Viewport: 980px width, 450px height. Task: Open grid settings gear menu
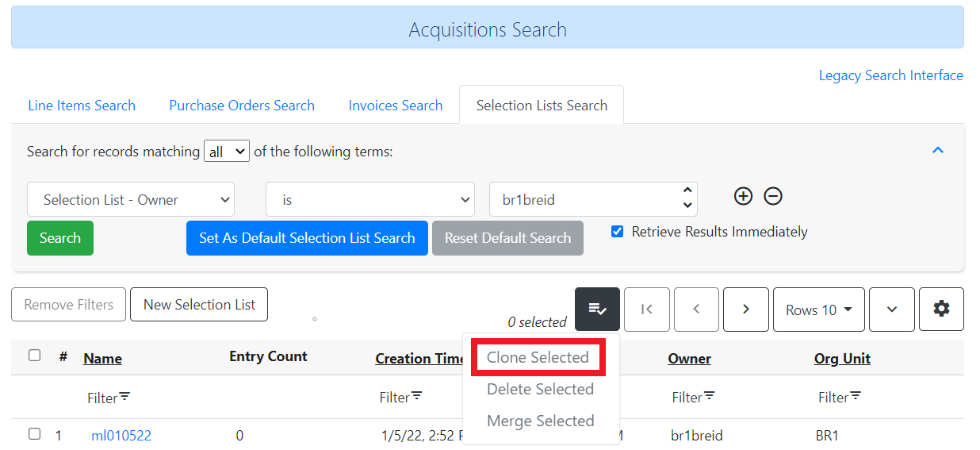tap(941, 310)
